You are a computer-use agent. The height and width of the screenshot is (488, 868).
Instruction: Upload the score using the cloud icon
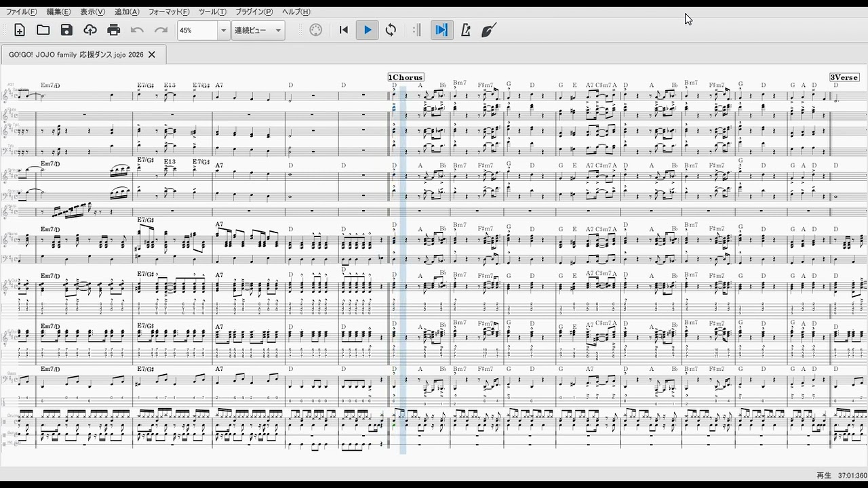point(90,30)
